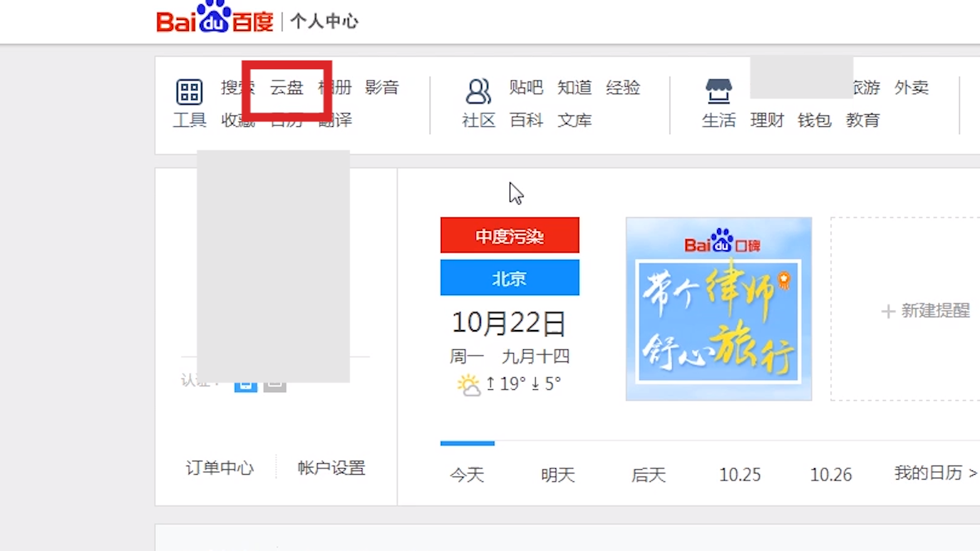Click the 10月22日 date text
This screenshot has width=980, height=551.
[x=509, y=324]
